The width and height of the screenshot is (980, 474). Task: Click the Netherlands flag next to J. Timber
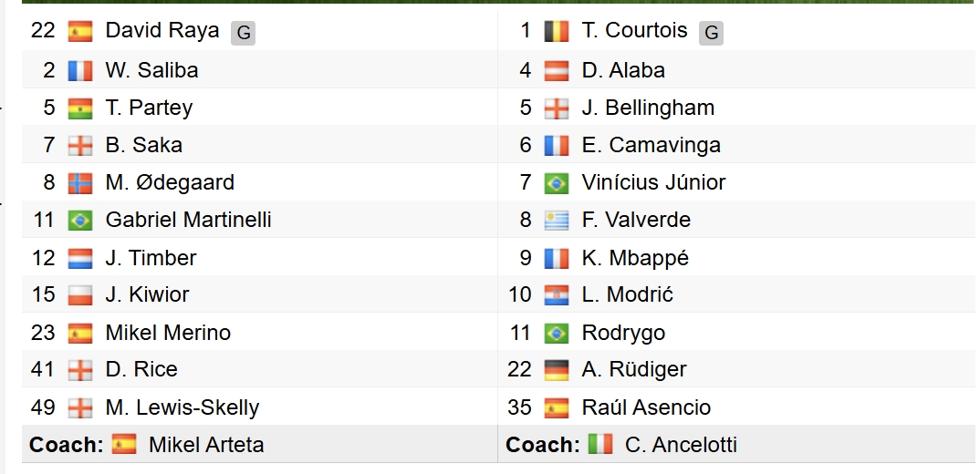click(x=80, y=258)
